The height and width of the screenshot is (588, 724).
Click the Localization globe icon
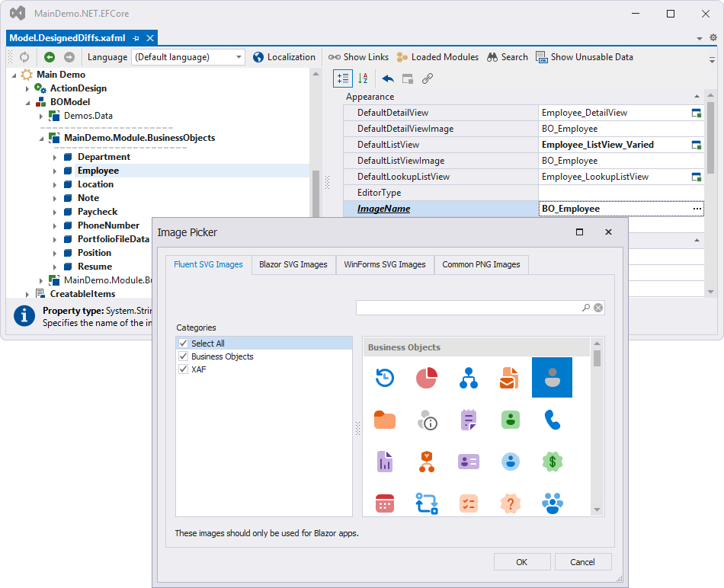tap(258, 57)
